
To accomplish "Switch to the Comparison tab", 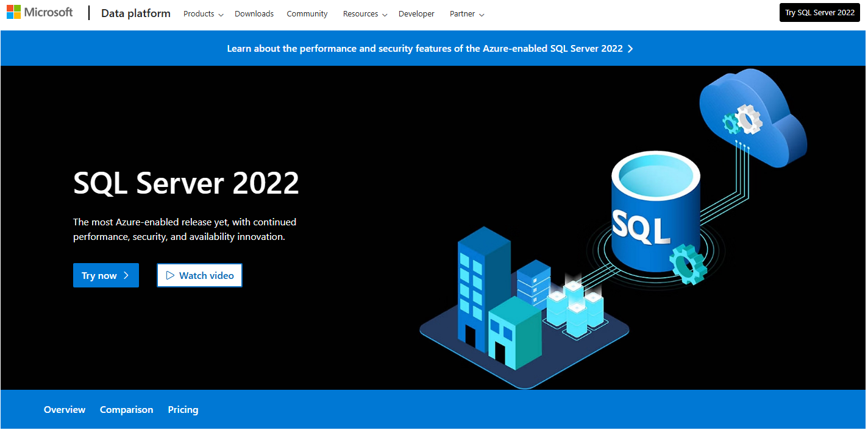I will [x=126, y=410].
